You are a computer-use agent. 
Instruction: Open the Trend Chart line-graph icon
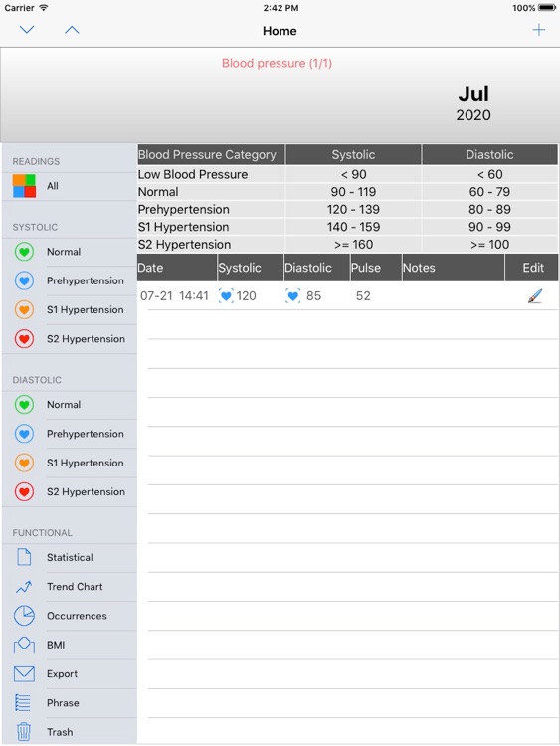pos(24,587)
